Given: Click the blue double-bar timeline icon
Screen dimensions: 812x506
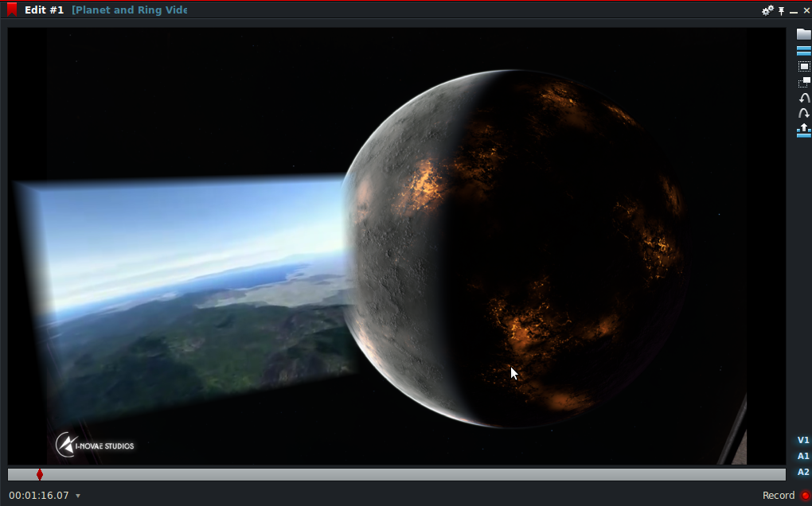Looking at the screenshot, I should pos(803,50).
